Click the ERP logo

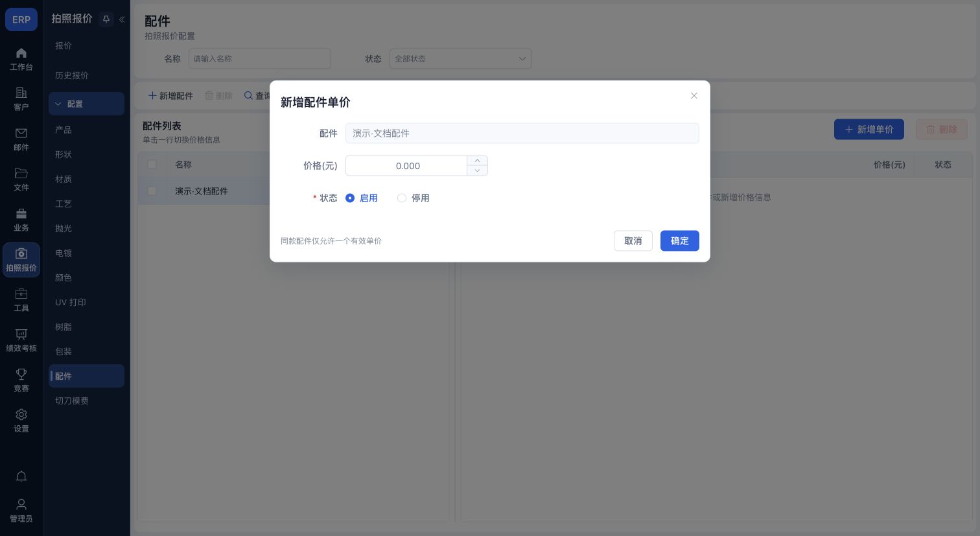point(21,19)
